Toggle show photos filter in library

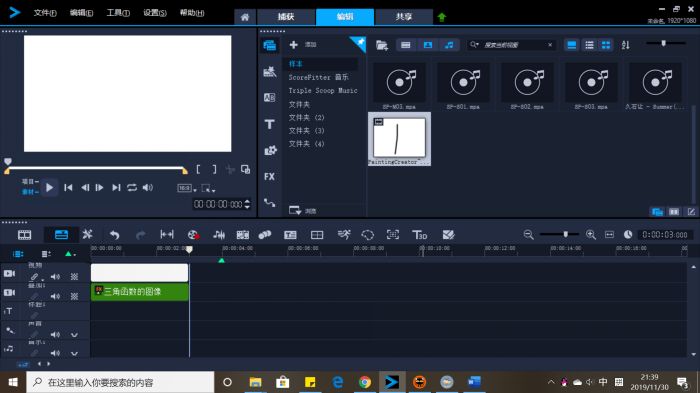[x=428, y=45]
